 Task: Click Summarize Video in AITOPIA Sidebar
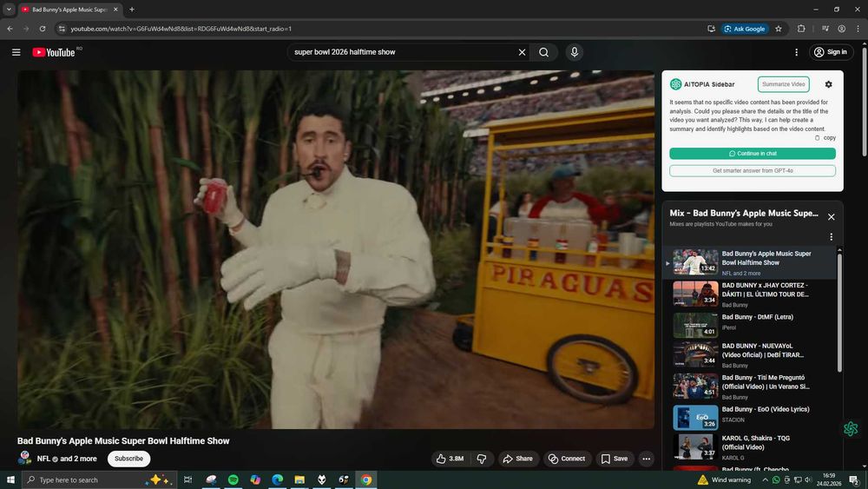(783, 84)
